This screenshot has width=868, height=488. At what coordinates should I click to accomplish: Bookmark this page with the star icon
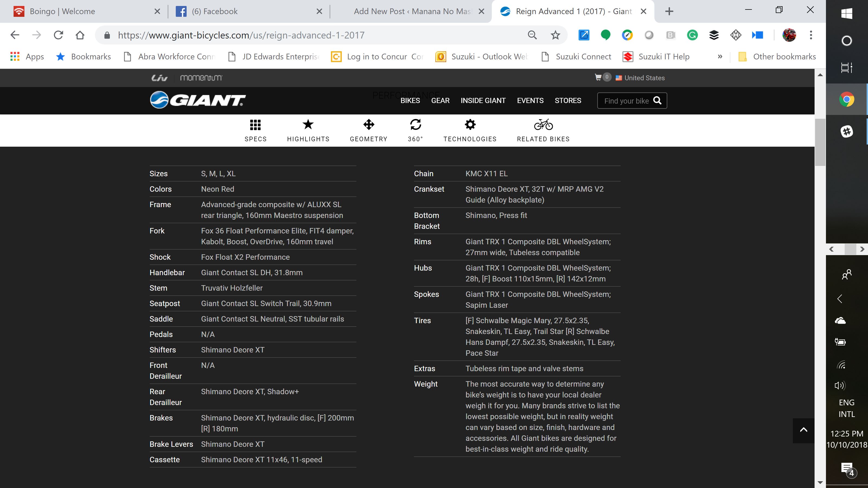555,35
